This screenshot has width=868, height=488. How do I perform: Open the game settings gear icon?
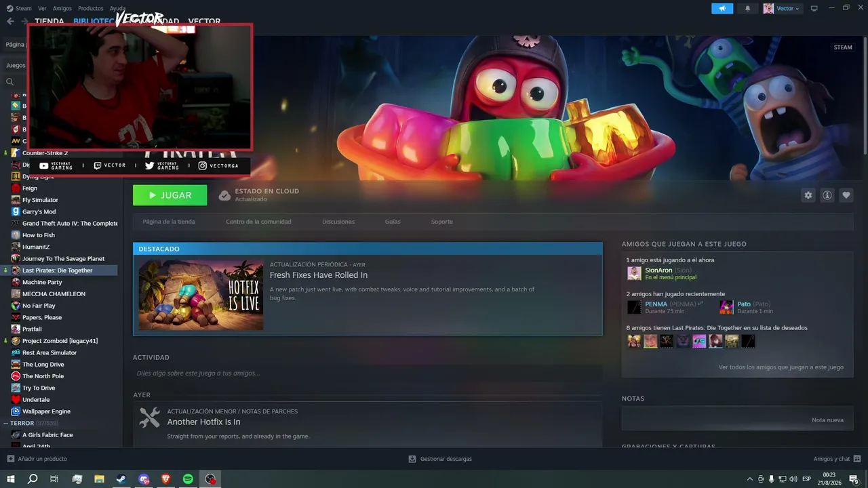808,195
